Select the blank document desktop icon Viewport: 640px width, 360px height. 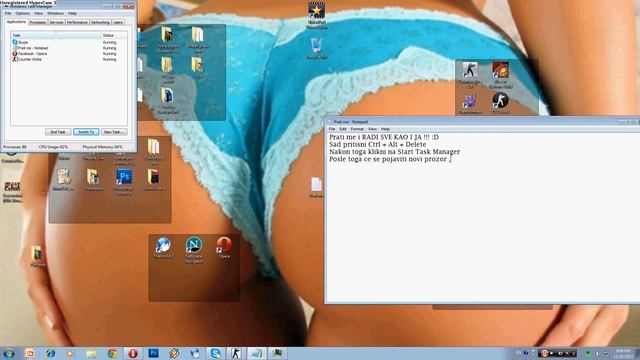[316, 184]
